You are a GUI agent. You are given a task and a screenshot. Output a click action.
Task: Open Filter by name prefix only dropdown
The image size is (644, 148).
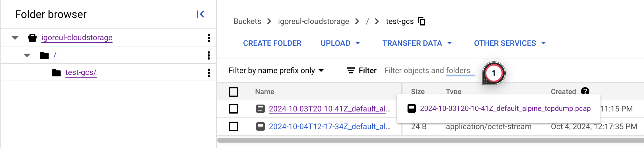click(276, 70)
